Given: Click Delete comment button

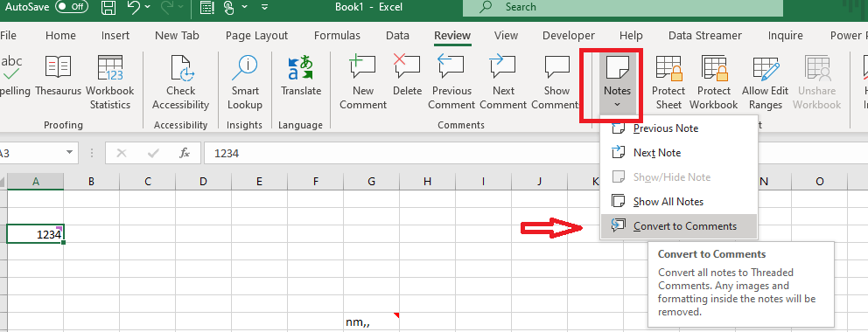Looking at the screenshot, I should (407, 76).
